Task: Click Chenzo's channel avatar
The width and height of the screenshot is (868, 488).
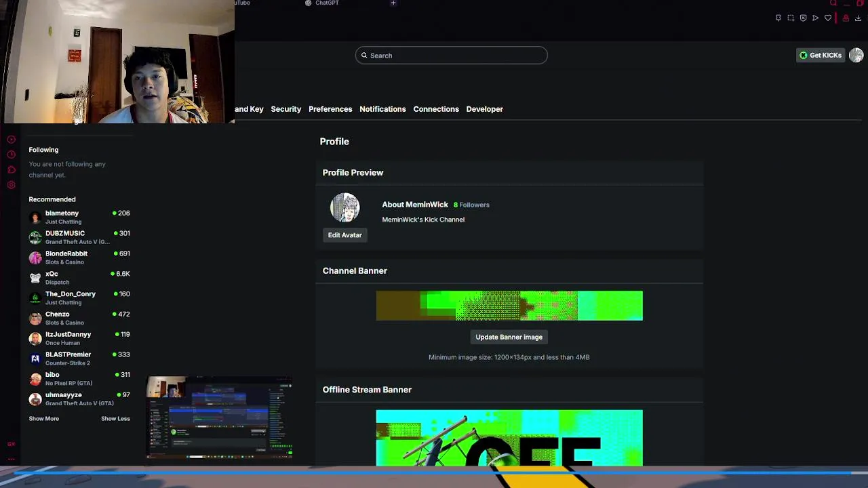Action: 35,318
